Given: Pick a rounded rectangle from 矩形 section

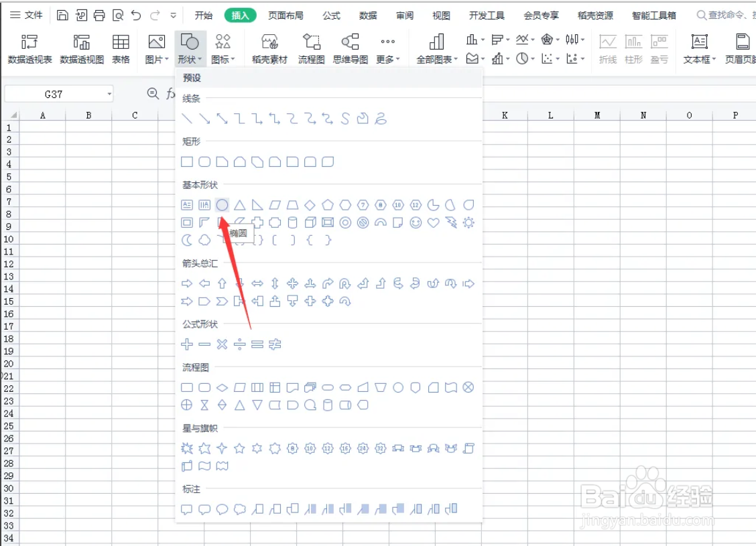Looking at the screenshot, I should pos(204,161).
